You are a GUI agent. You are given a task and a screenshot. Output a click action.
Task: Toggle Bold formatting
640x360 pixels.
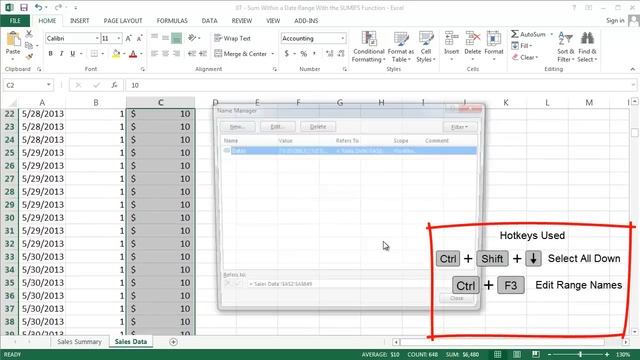[51, 53]
